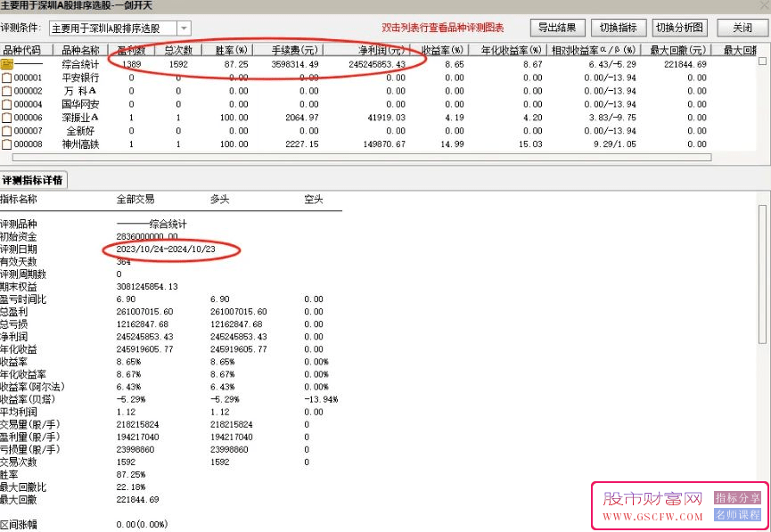Open the 评测条件 dropdown arrow

click(x=184, y=29)
